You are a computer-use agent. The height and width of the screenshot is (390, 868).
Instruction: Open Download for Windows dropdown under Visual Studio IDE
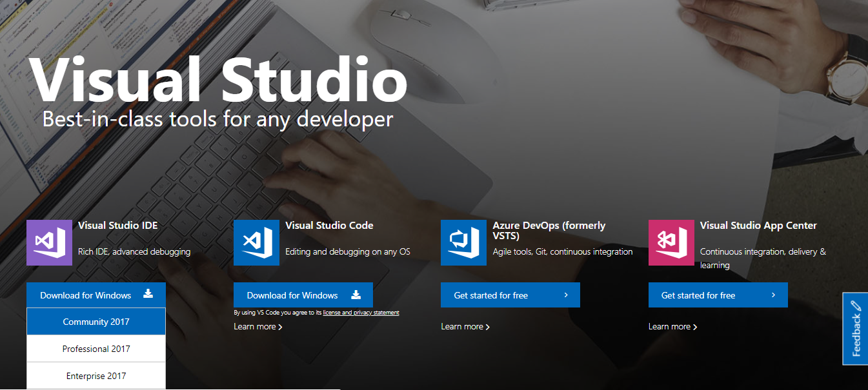[96, 295]
